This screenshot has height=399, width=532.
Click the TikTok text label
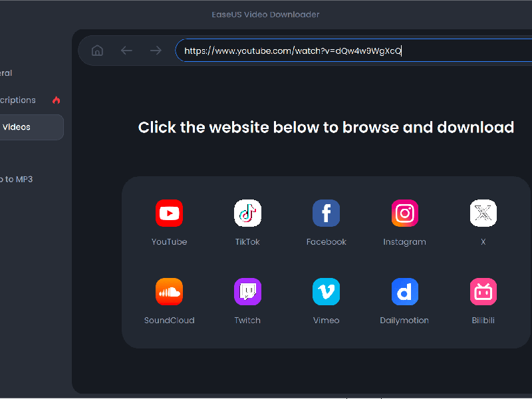tap(247, 241)
